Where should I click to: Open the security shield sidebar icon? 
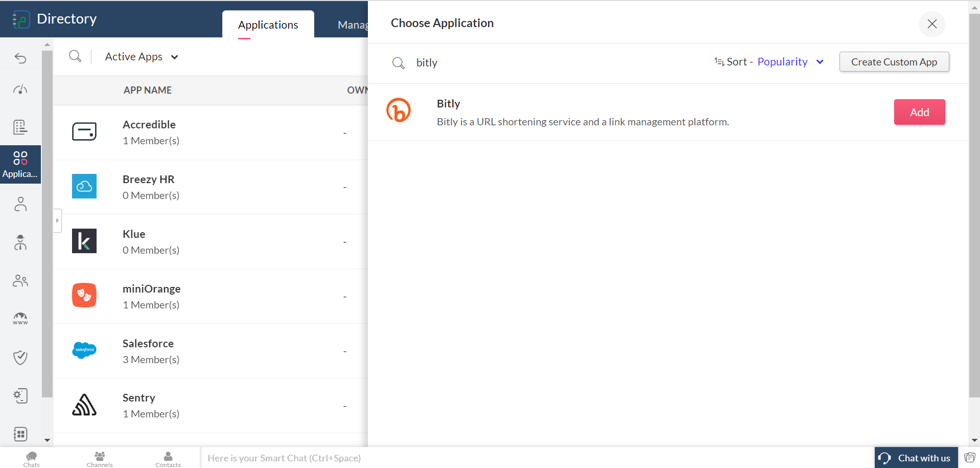(20, 357)
